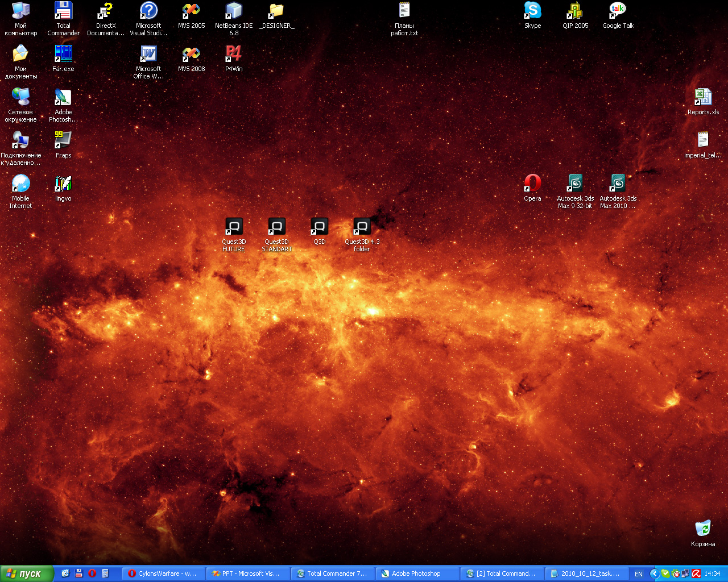This screenshot has width=728, height=582.
Task: Click the Q3D desktop icon
Action: [319, 231]
